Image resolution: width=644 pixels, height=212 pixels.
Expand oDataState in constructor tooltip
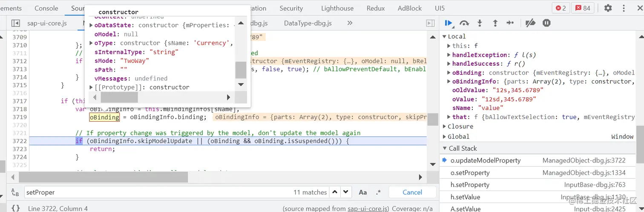coord(91,25)
